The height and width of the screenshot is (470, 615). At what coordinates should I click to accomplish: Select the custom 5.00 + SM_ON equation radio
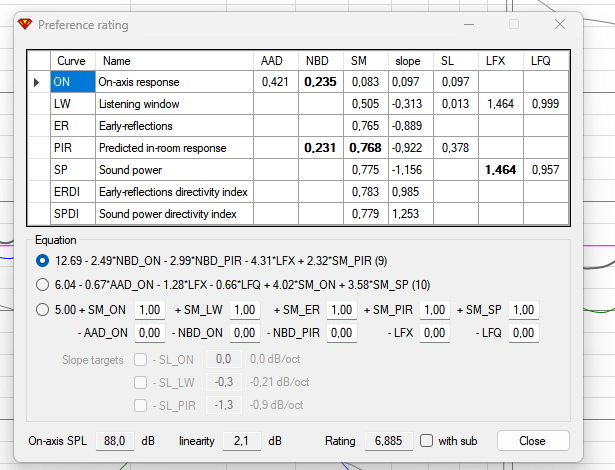42,310
